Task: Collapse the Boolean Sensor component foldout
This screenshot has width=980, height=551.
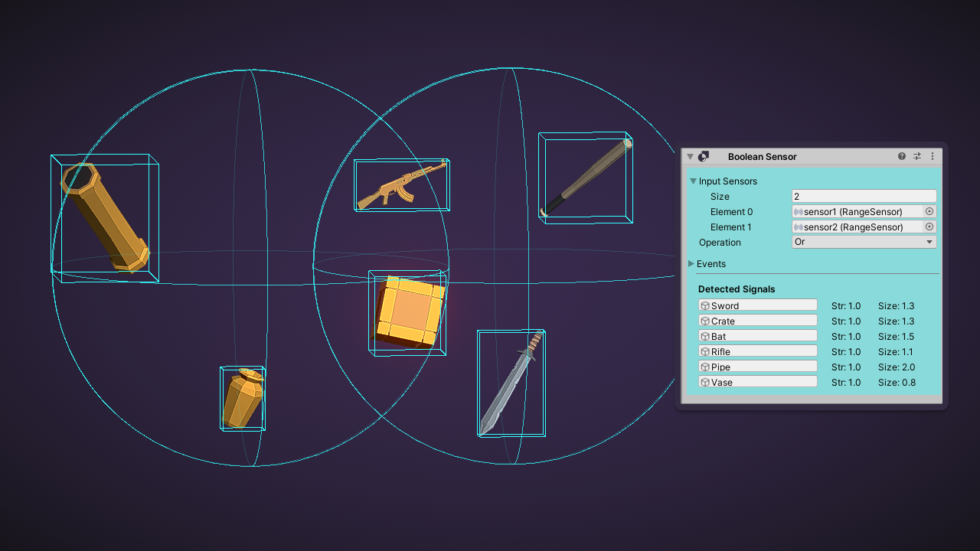Action: point(690,156)
